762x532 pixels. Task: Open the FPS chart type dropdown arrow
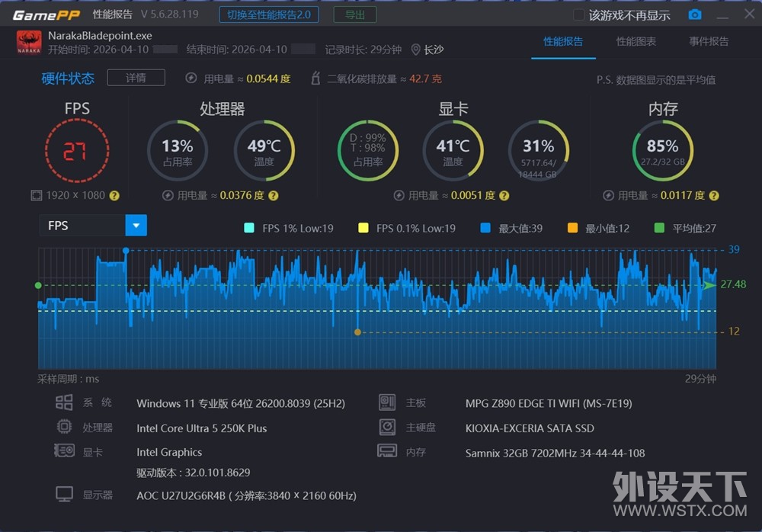136,226
